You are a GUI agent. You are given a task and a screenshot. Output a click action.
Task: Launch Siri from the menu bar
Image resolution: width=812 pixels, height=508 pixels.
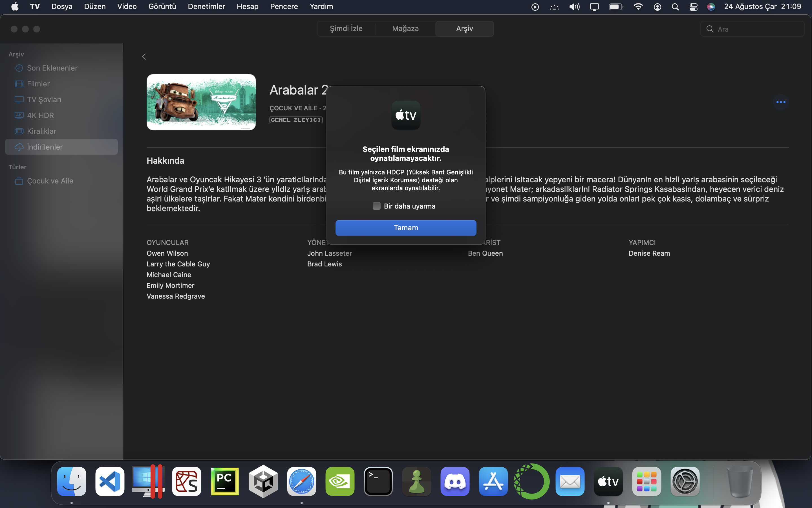711,7
